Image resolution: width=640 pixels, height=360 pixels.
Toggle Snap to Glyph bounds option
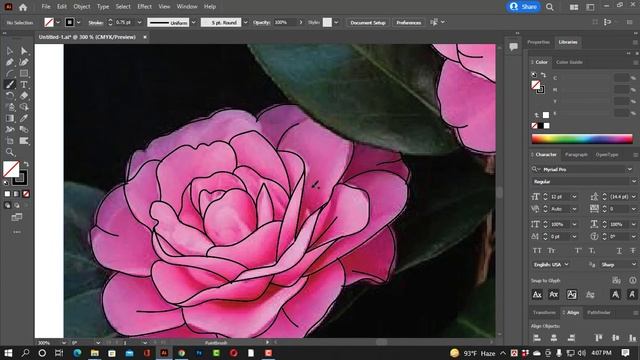point(572,294)
